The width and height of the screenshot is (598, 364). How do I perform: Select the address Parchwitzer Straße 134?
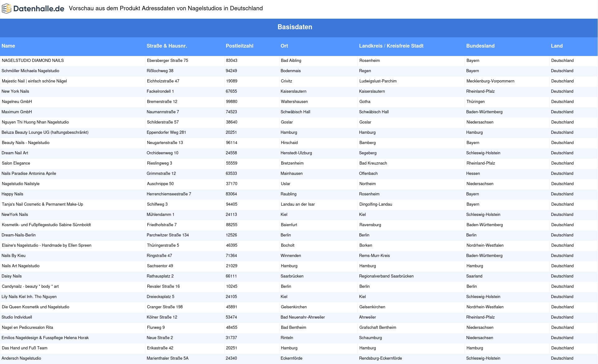(168, 235)
